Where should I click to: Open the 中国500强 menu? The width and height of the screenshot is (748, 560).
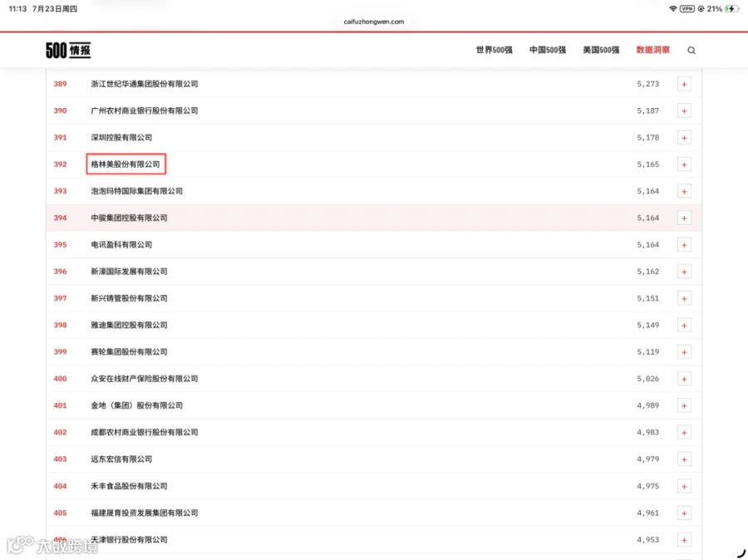pyautogui.click(x=548, y=50)
